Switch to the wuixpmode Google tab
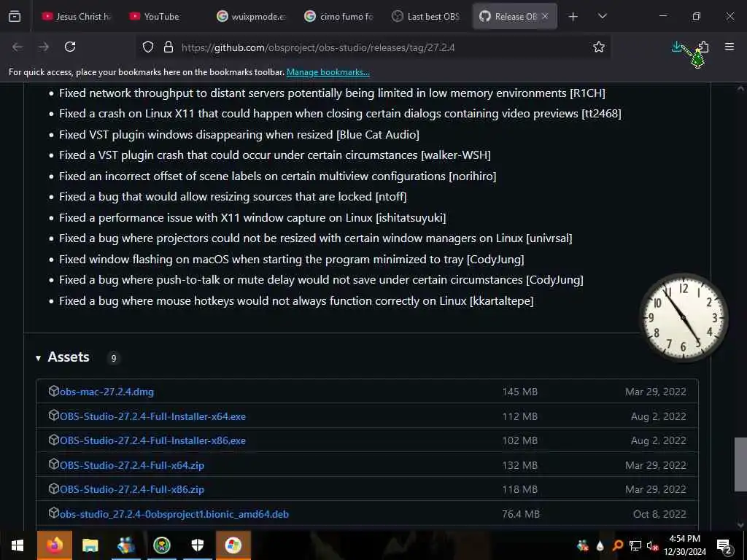This screenshot has height=560, width=747. 252,16
